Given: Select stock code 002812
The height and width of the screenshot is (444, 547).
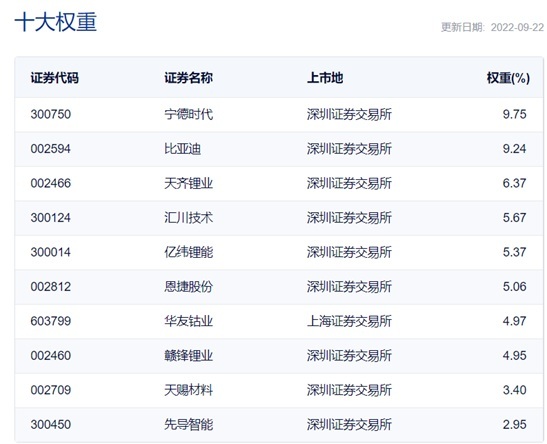Looking at the screenshot, I should (51, 286).
